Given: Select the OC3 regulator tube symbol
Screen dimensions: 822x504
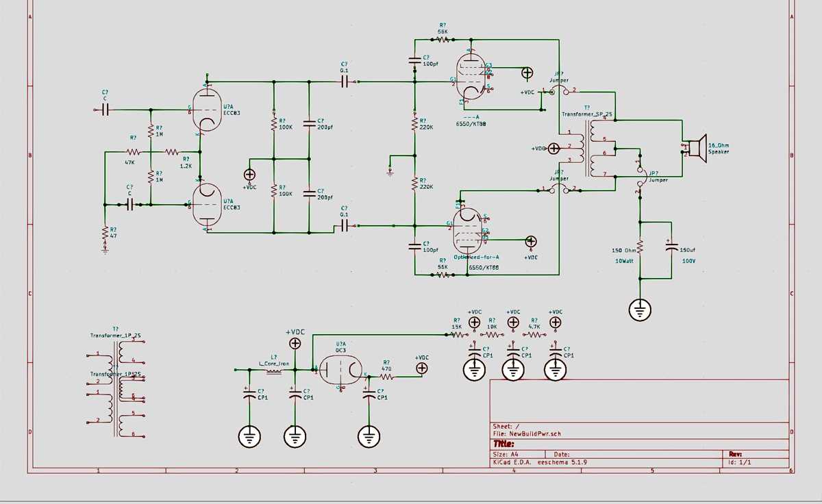Looking at the screenshot, I should tap(342, 370).
